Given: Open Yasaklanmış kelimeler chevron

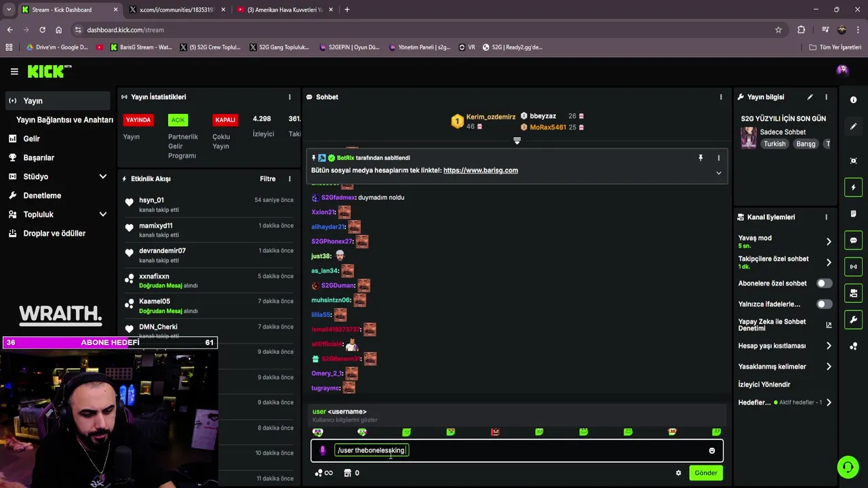Looking at the screenshot, I should [x=829, y=367].
